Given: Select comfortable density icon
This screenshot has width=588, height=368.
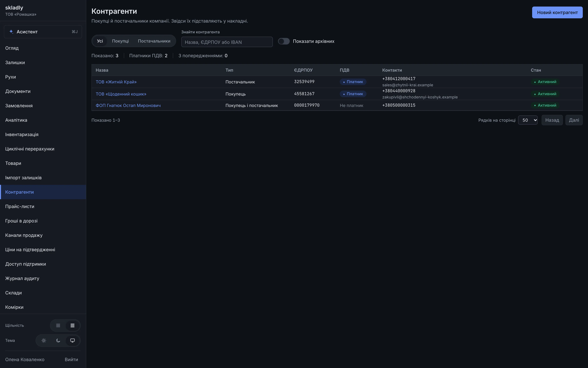Looking at the screenshot, I should pos(58,325).
